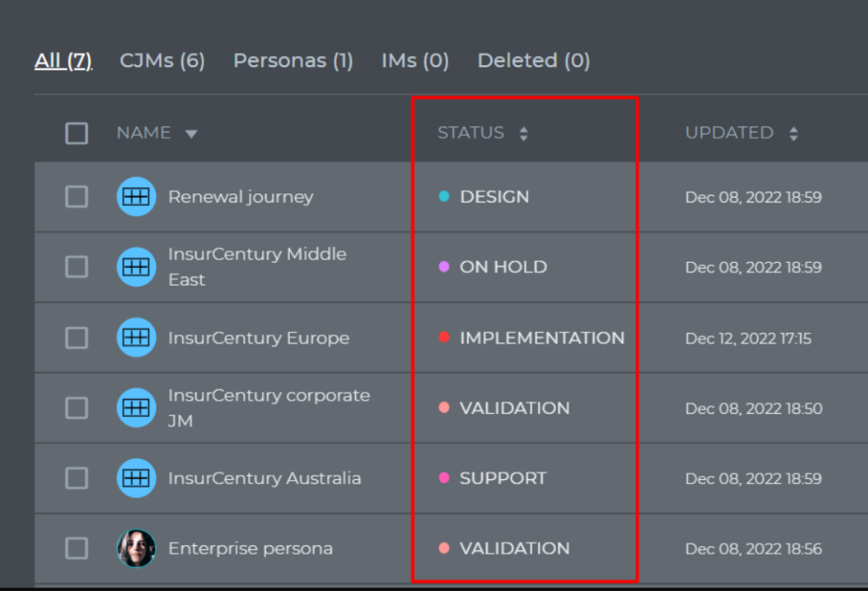This screenshot has width=868, height=591.
Task: Open the Renewal journey map icon
Action: pos(136,197)
